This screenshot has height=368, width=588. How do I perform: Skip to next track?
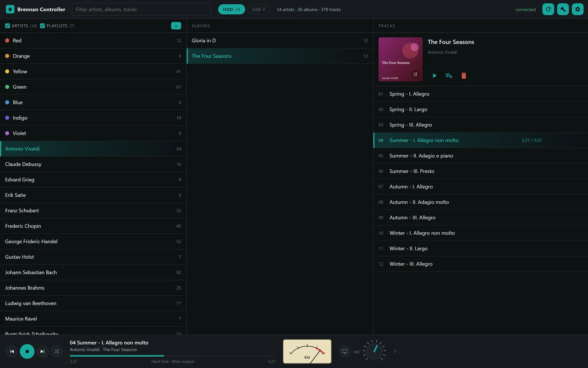(42, 351)
